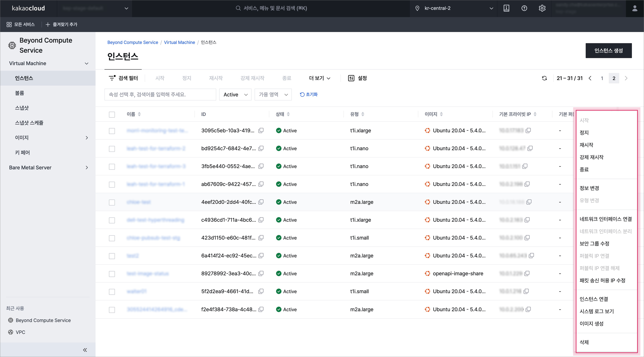Copy ID starting with 3095c5eb
Image resolution: width=644 pixels, height=357 pixels.
click(261, 130)
